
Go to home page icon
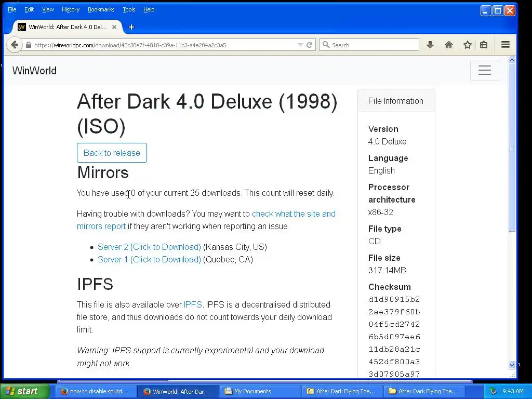coord(448,45)
